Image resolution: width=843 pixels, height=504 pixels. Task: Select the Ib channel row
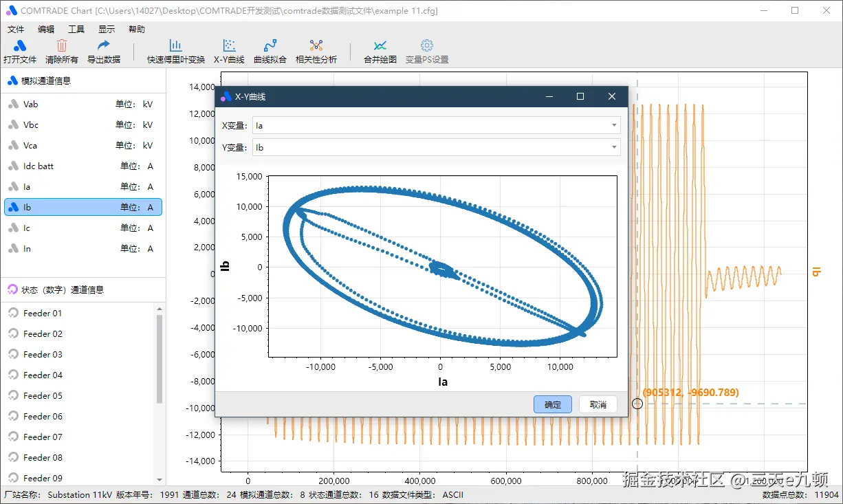click(83, 207)
